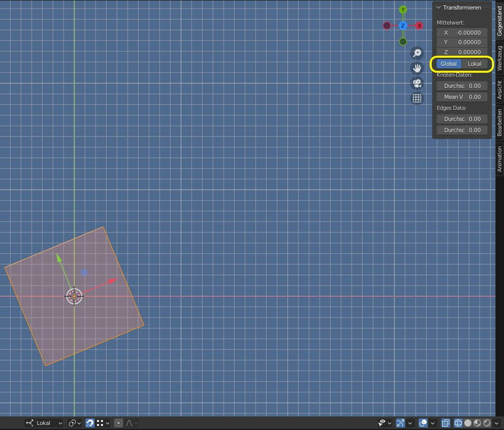Select wireframe shading mode icon
504x430 pixels.
(x=458, y=423)
